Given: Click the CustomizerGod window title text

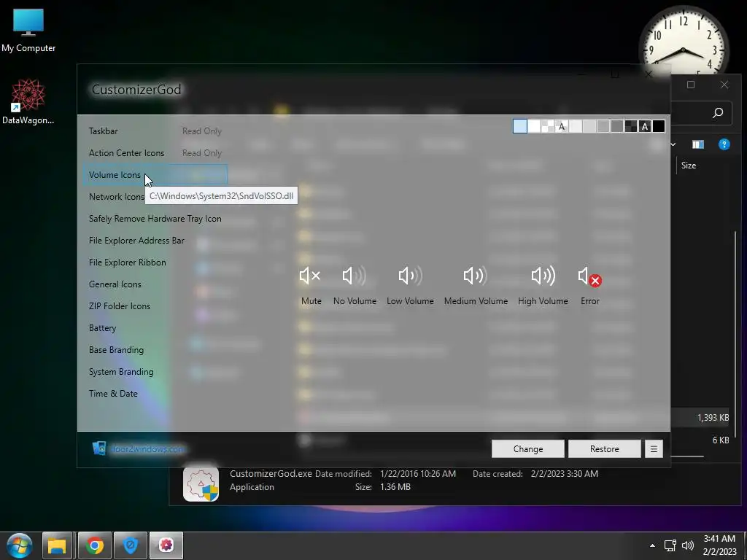Looking at the screenshot, I should [x=136, y=90].
